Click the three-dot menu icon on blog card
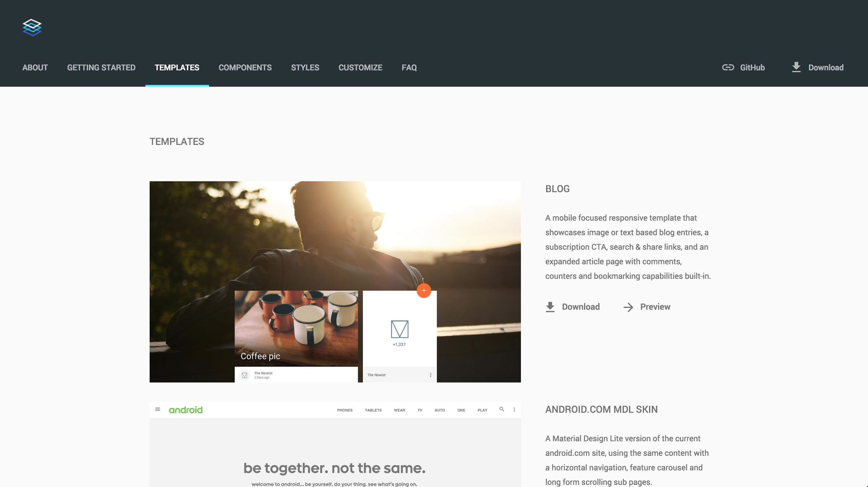This screenshot has width=868, height=487. 430,375
